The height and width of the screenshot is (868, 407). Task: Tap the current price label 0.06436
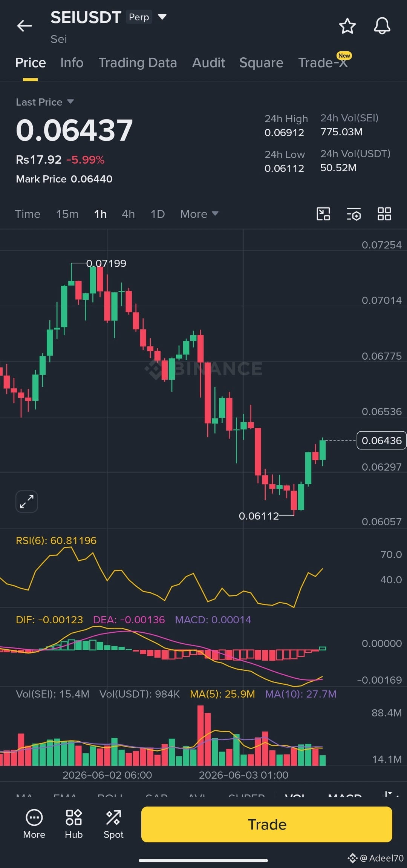[381, 440]
